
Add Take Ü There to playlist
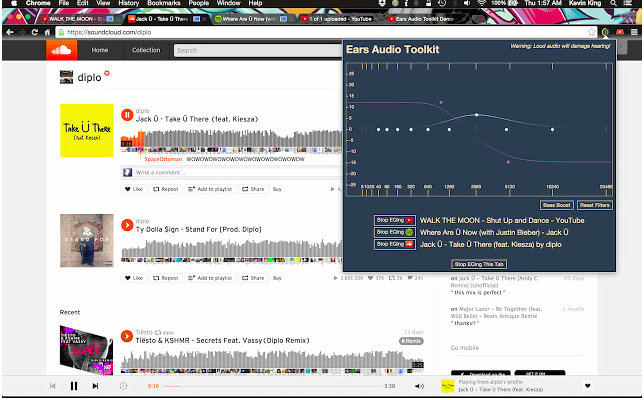point(210,189)
